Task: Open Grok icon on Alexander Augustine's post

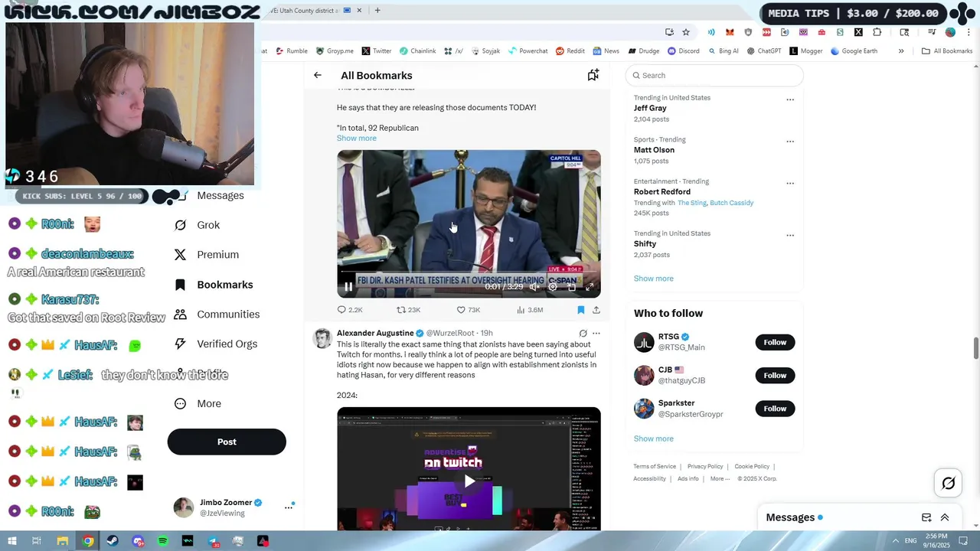Action: click(583, 334)
